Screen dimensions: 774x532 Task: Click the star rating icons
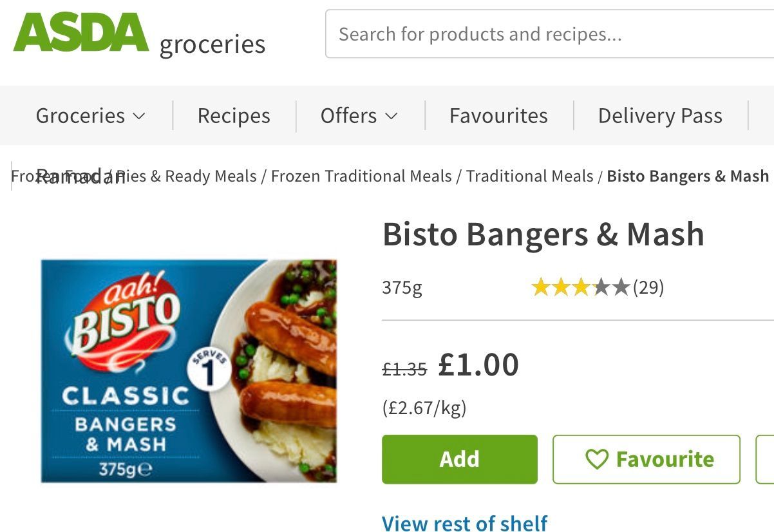pyautogui.click(x=580, y=287)
